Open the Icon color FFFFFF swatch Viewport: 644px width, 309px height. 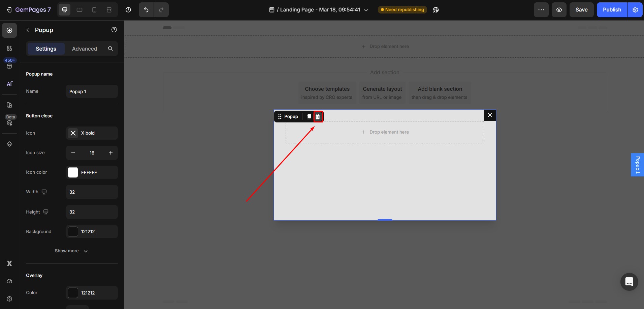click(x=72, y=172)
